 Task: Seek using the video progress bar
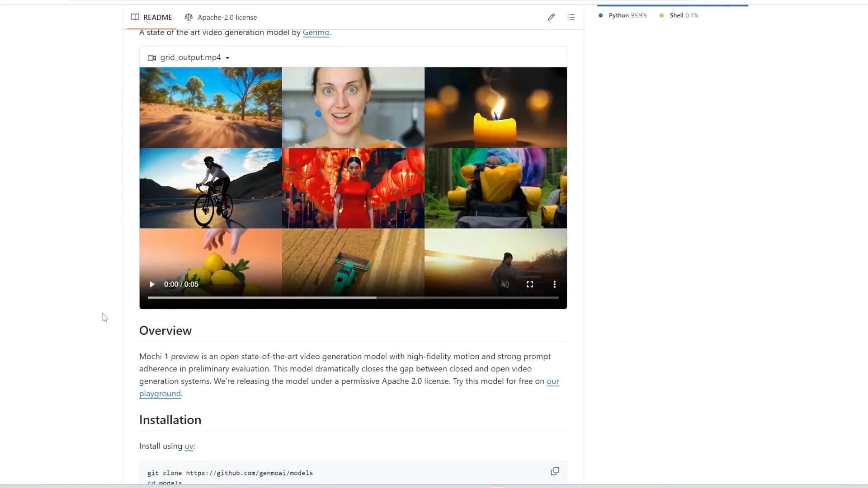click(353, 297)
